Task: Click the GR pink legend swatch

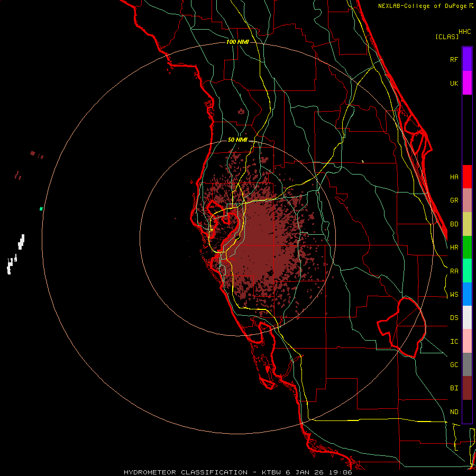Action: [467, 200]
